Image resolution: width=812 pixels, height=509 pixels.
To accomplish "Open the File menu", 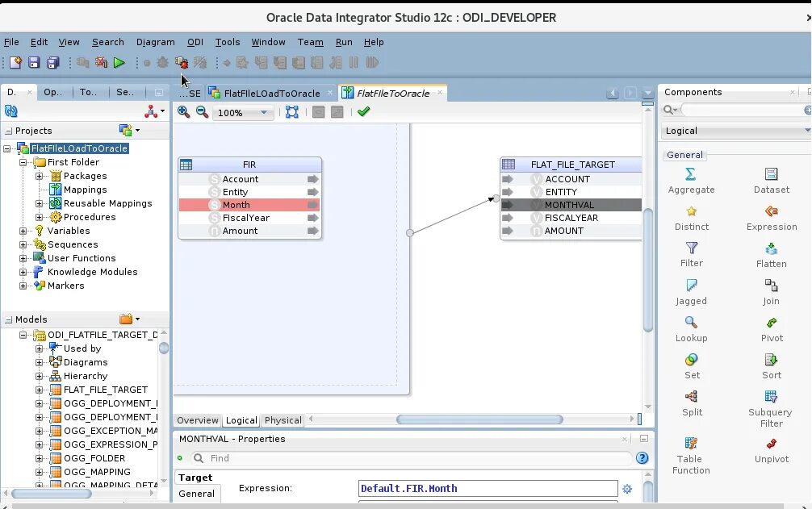I will pyautogui.click(x=11, y=42).
